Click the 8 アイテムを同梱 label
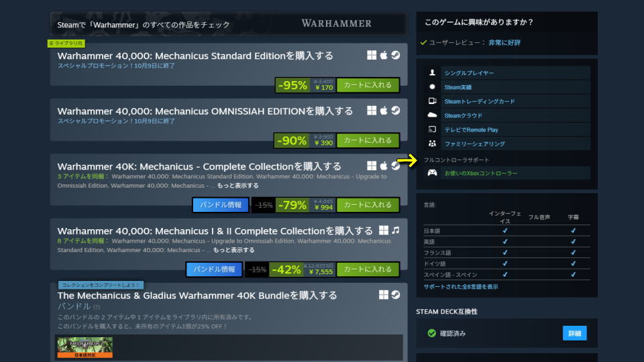Screen dimensions: 644x362 pos(83,241)
